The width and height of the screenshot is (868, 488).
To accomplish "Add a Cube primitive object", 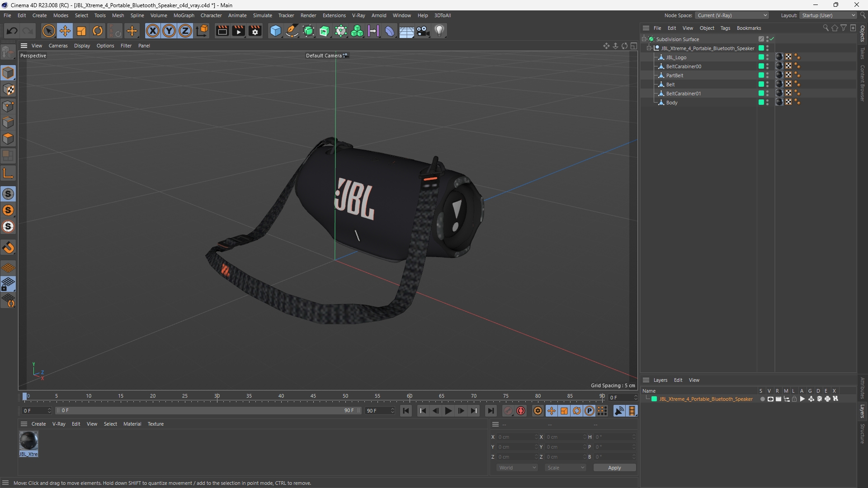I will (275, 31).
